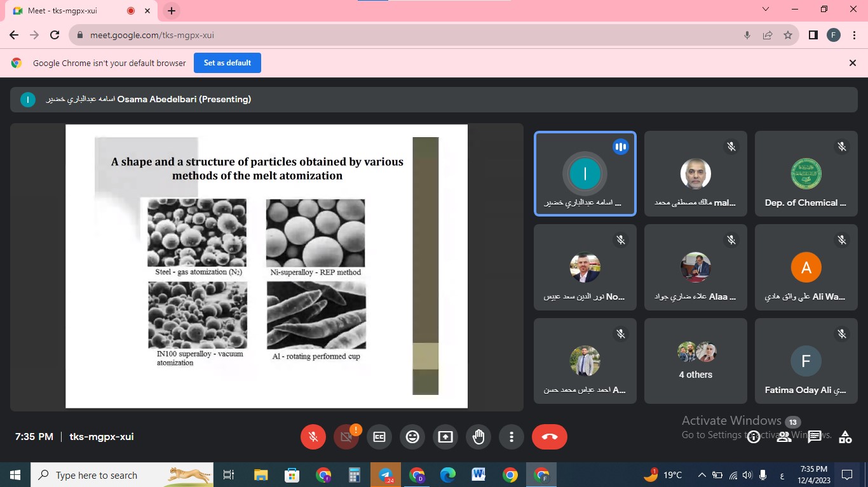The image size is (868, 487).
Task: Open the Chrome side panel
Action: [x=813, y=35]
